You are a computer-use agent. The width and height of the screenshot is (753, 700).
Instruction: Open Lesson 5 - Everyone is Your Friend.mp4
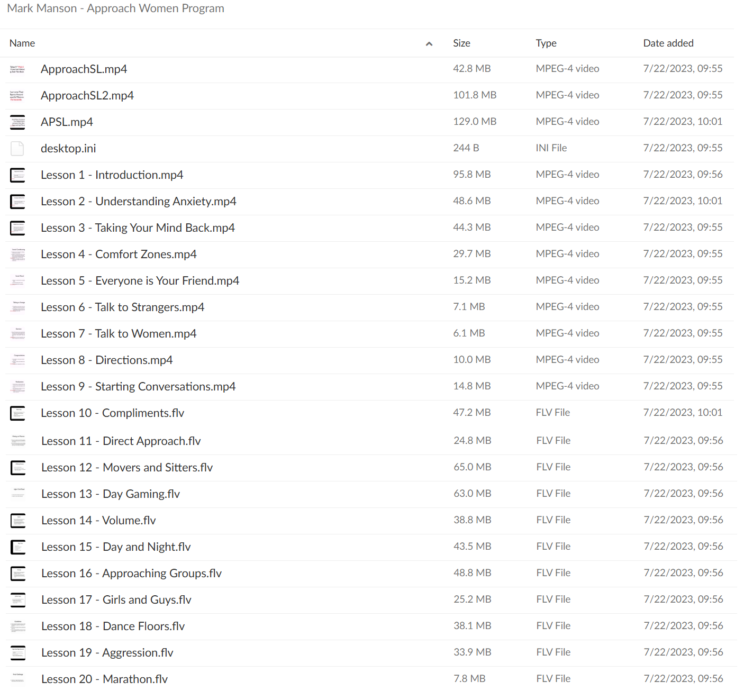[140, 281]
